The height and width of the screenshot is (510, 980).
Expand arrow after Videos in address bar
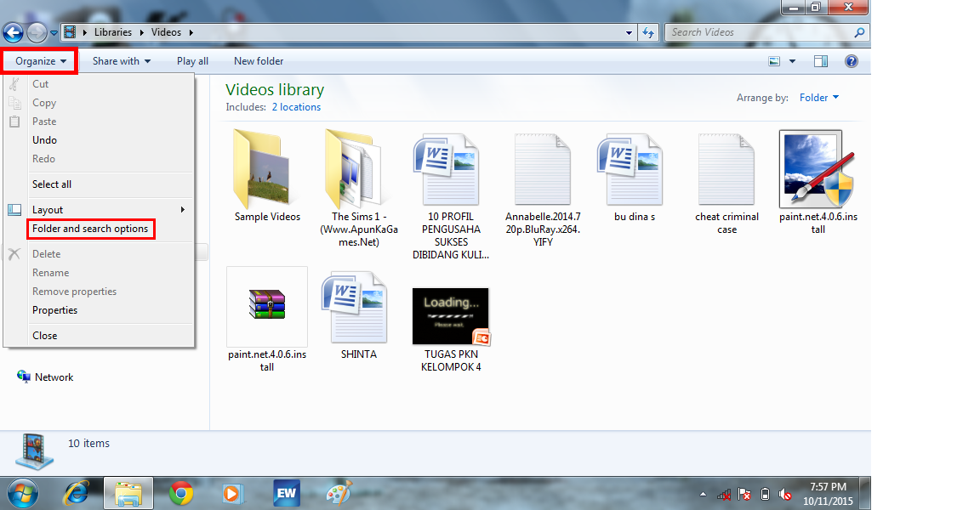[191, 32]
